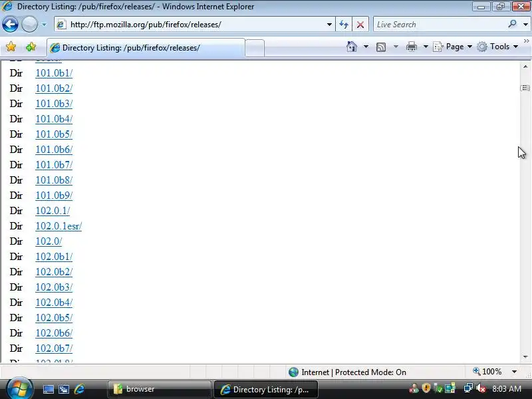This screenshot has height=399, width=532.
Task: Click the Show Desktop quick launch icon
Action: [x=48, y=389]
